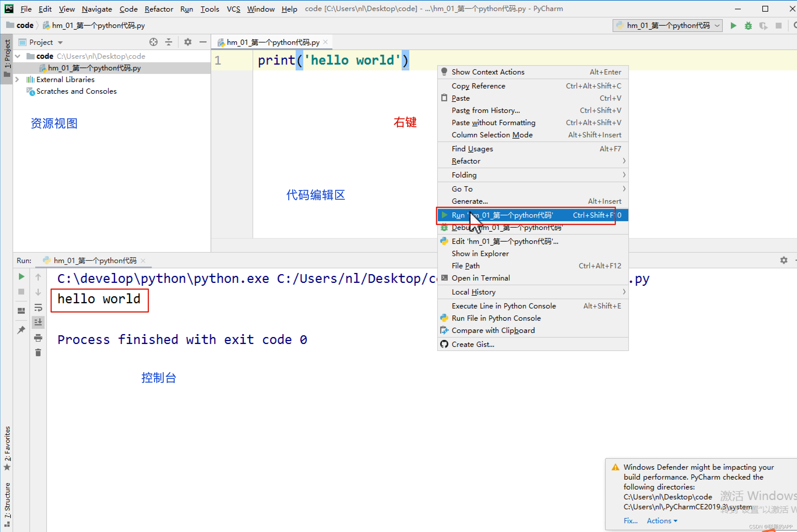This screenshot has height=532, width=797.
Task: Click the print icon in Run panel
Action: click(38, 338)
